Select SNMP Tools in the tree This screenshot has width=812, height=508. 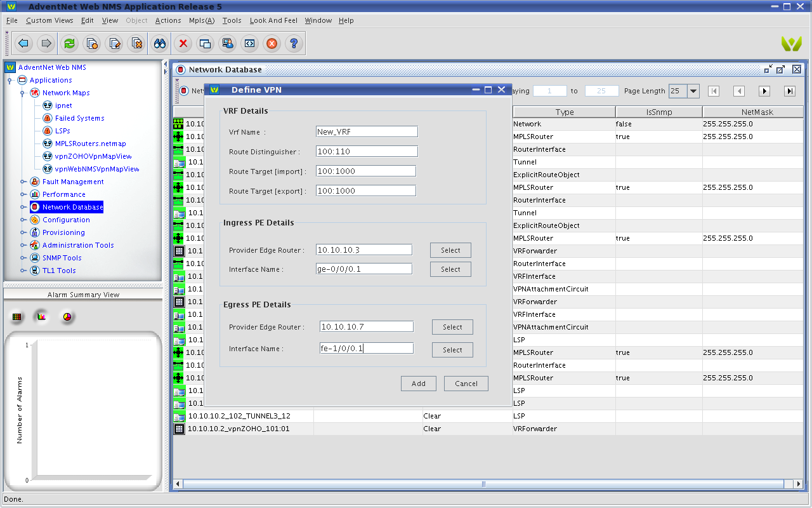[62, 258]
